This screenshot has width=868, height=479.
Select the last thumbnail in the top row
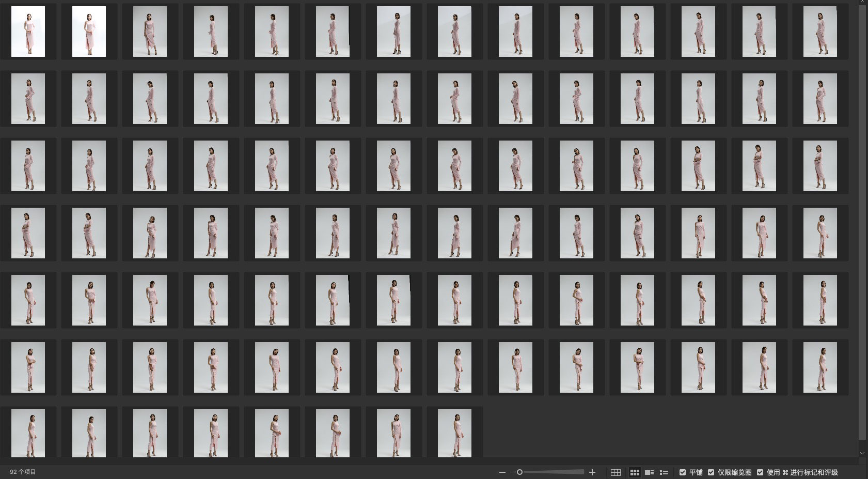point(820,32)
